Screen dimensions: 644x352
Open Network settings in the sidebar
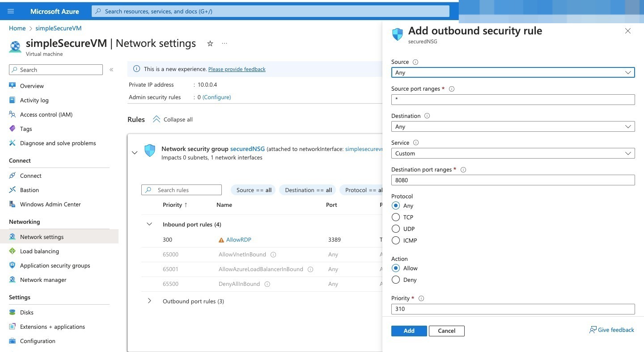coord(59,237)
